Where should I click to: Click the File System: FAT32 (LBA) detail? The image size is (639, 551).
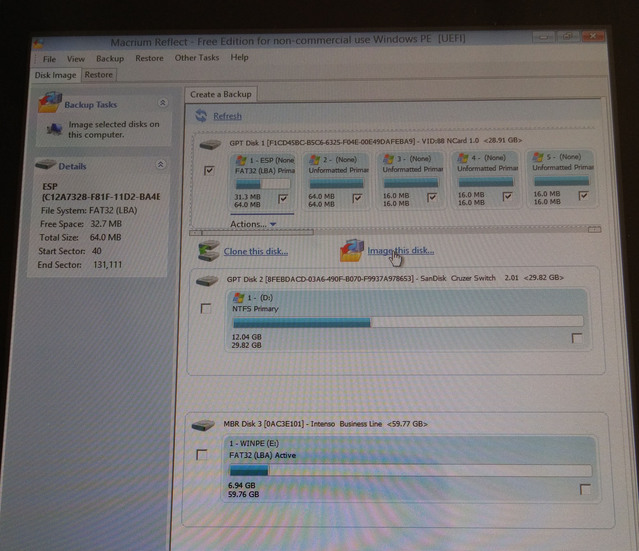pyautogui.click(x=89, y=211)
